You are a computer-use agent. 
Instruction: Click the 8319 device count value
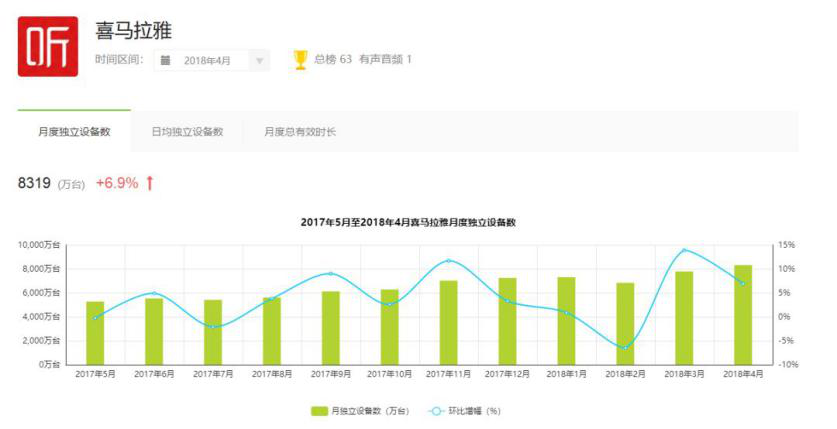(x=34, y=183)
